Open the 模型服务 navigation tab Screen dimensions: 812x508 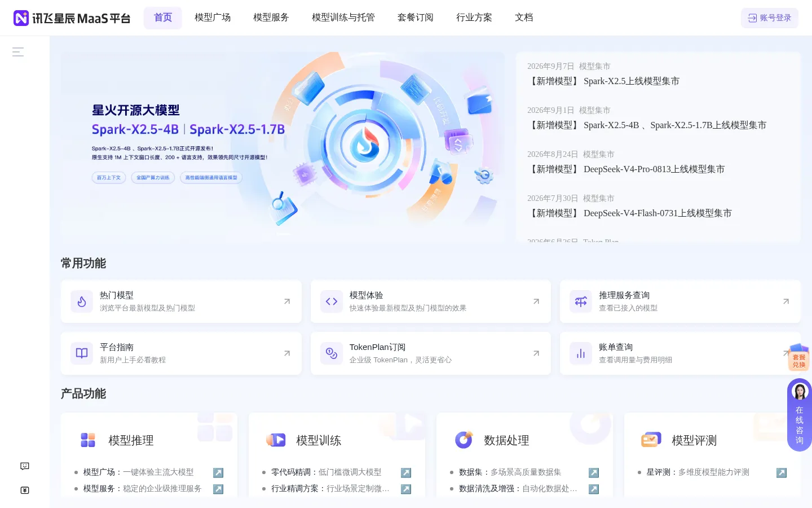(271, 17)
